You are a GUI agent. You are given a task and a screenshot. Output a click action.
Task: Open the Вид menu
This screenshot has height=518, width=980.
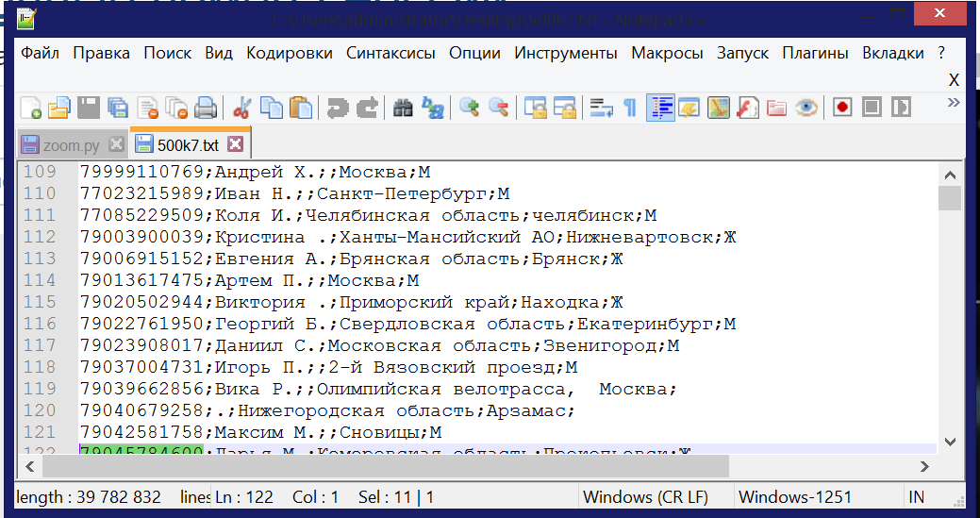(219, 53)
